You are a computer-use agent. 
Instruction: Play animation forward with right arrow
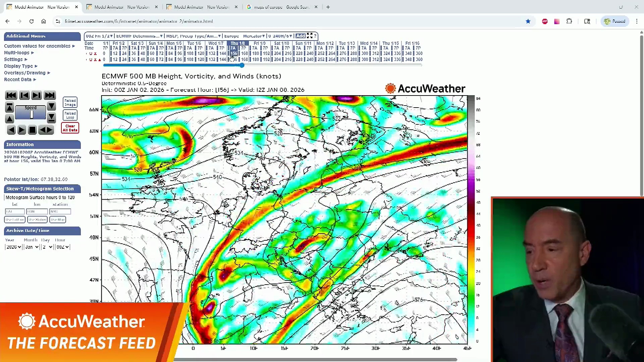point(21,130)
